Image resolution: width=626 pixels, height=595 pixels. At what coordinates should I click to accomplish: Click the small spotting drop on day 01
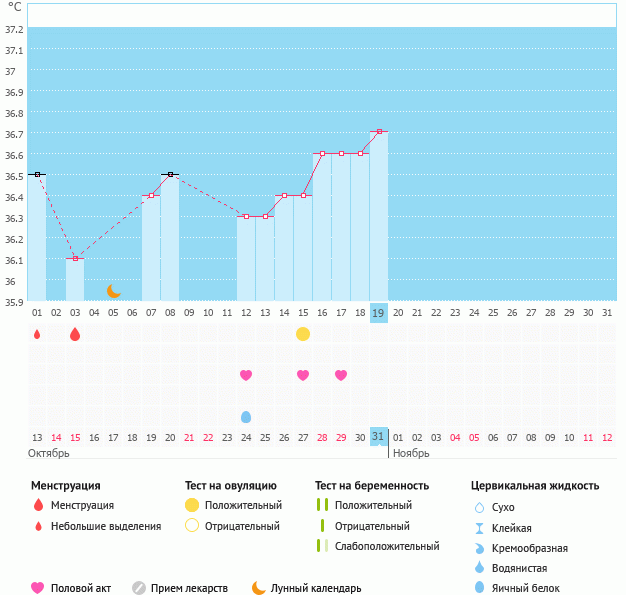[x=37, y=334]
